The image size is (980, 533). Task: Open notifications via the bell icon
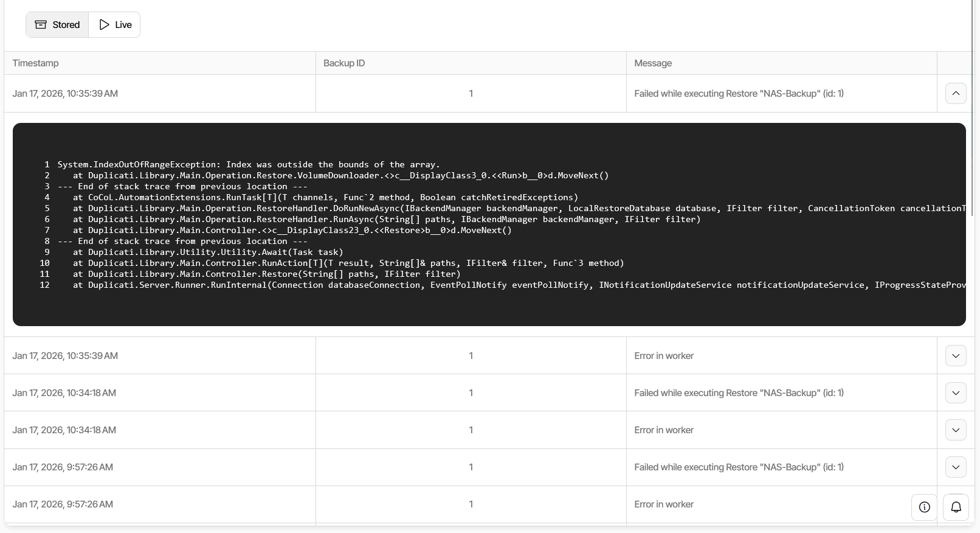coord(956,507)
